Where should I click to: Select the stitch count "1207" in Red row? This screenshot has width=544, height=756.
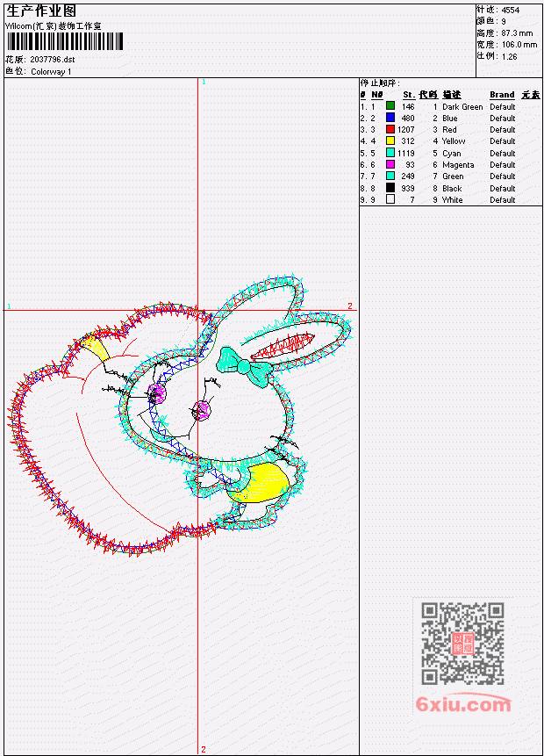pos(406,130)
